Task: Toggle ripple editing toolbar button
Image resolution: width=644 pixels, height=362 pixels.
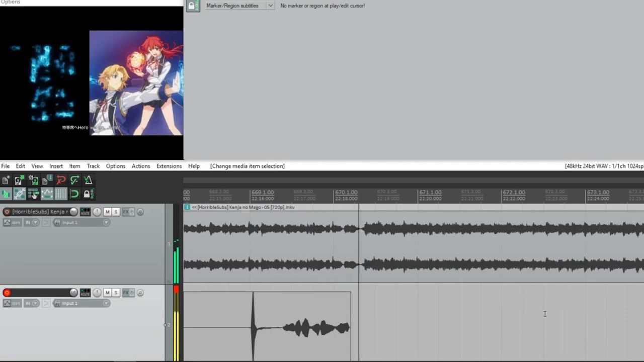Action: tap(33, 194)
